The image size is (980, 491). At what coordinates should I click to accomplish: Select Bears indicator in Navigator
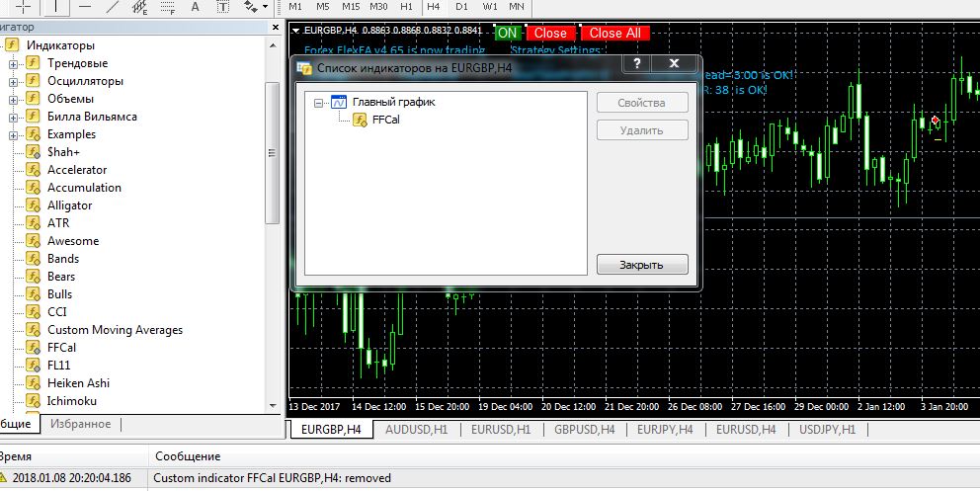tap(60, 277)
